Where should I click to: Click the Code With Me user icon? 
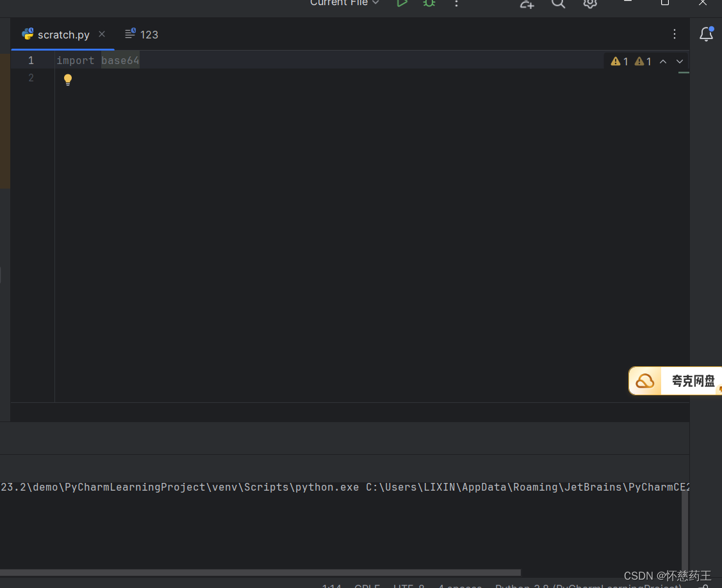[x=526, y=5]
